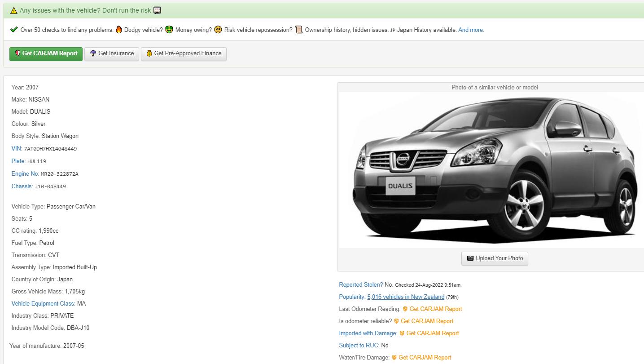
Task: Open Get CARJAM Report link for Water/Fire Damage
Action: [x=425, y=358]
